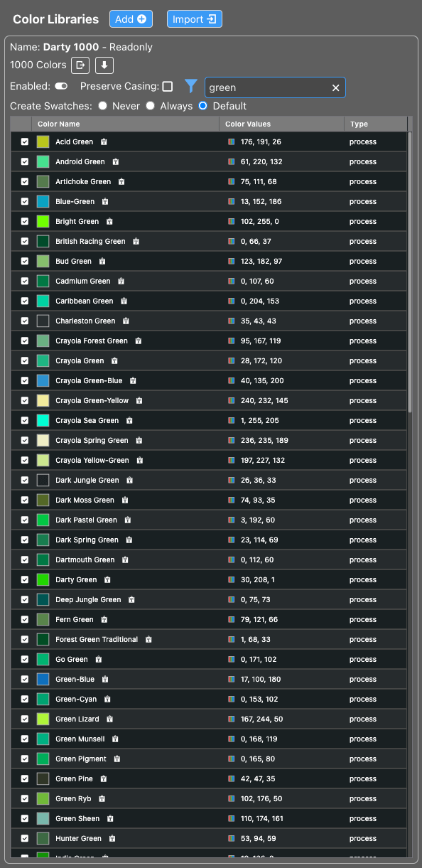The height and width of the screenshot is (868, 422).
Task: Clear the green search text with the X
Action: [335, 87]
